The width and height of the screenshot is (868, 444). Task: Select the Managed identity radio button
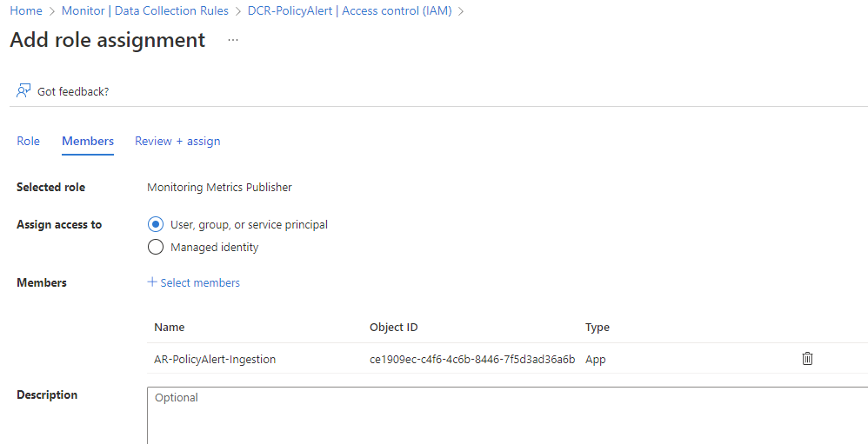click(x=156, y=247)
